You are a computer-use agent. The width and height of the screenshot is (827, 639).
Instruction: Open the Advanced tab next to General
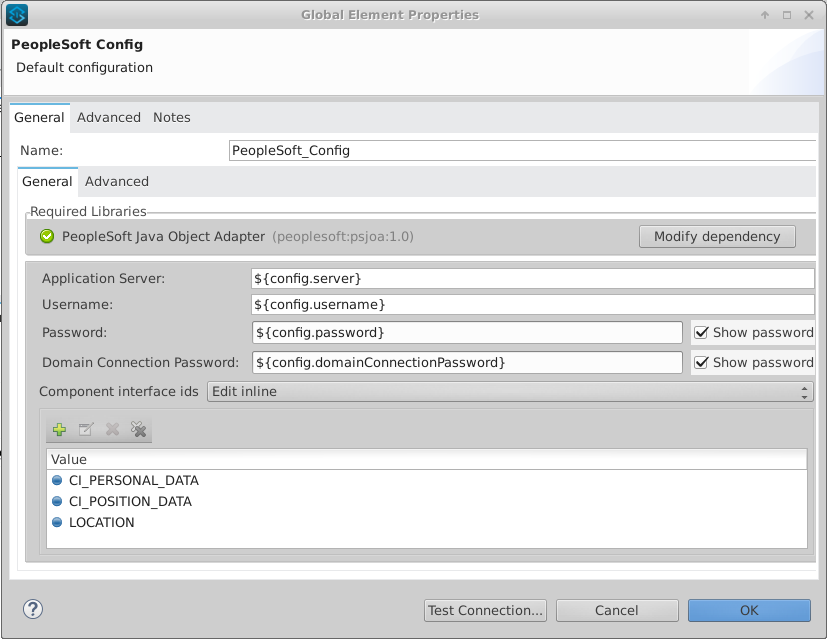[x=109, y=117]
